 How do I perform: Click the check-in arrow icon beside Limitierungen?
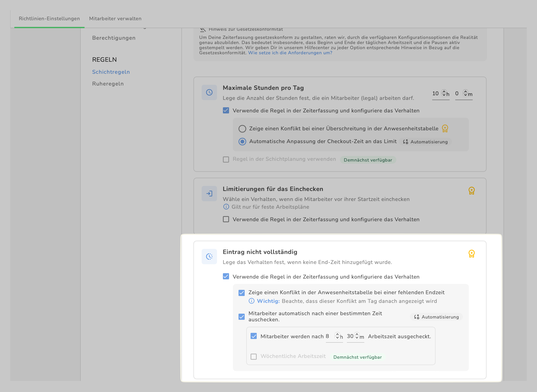pos(209,194)
